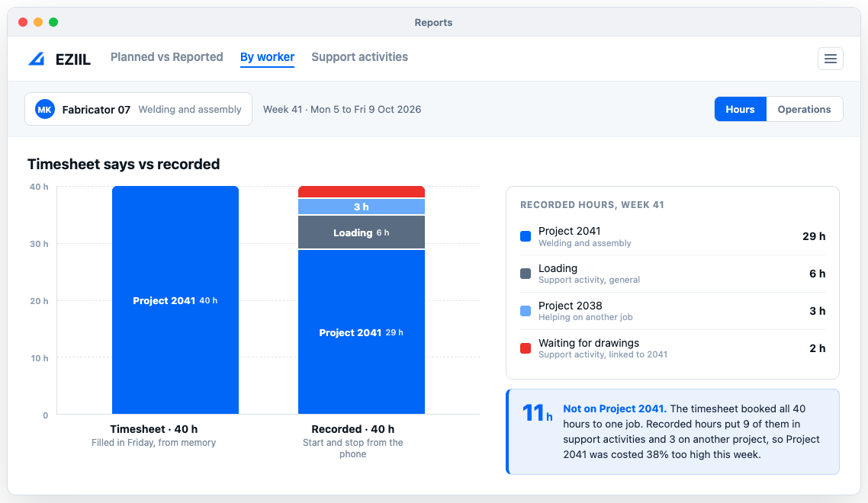Image resolution: width=868 pixels, height=503 pixels.
Task: Click the Timesheet Project 2041 40 h bar
Action: pos(175,300)
